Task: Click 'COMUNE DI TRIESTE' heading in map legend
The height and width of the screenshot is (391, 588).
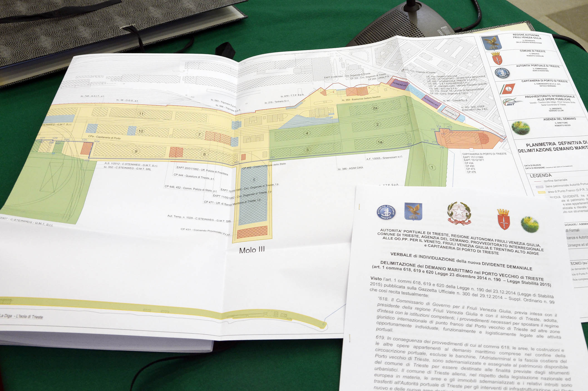Action: pos(533,51)
